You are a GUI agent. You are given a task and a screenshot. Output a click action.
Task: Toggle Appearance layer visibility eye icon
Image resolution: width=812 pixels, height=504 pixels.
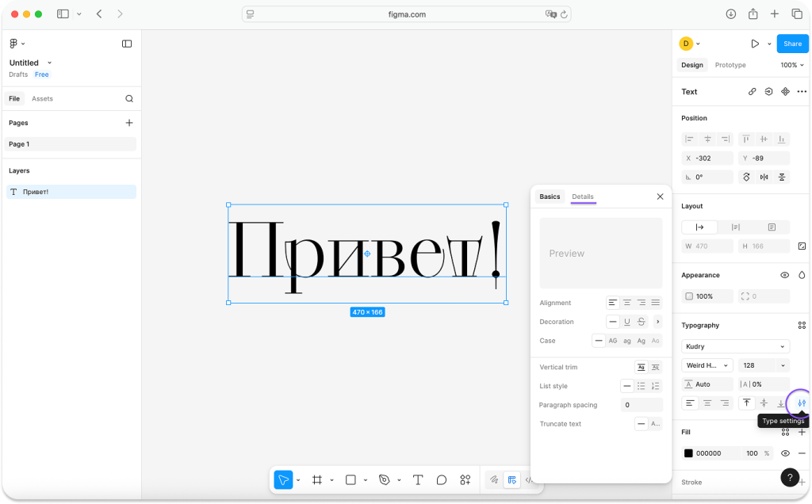(784, 275)
